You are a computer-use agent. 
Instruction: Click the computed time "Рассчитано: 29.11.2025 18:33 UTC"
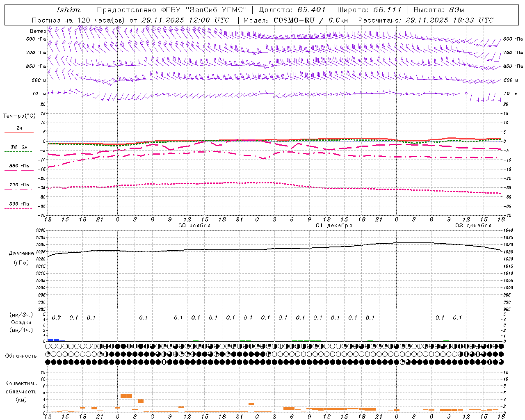point(426,20)
